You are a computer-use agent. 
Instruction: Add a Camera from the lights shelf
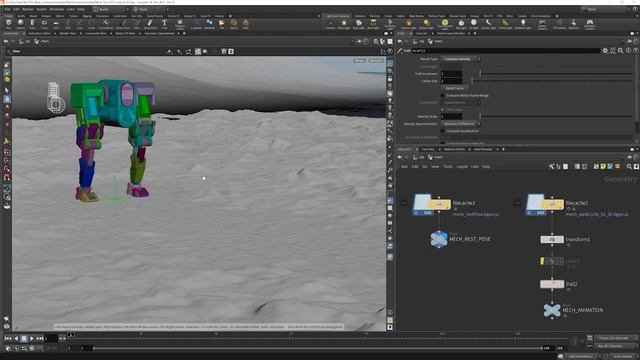tap(330, 24)
